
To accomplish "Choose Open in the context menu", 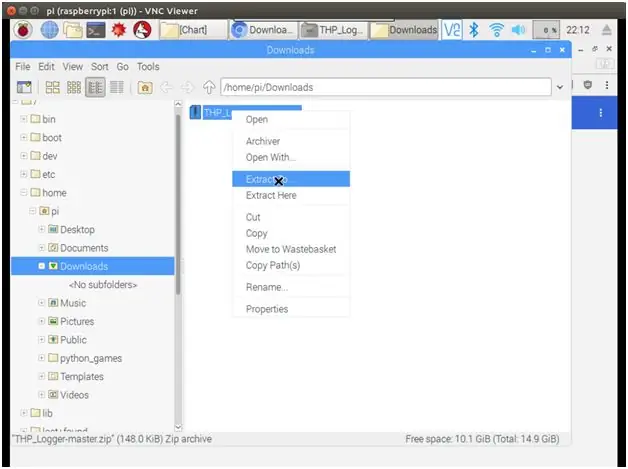I will [x=291, y=119].
